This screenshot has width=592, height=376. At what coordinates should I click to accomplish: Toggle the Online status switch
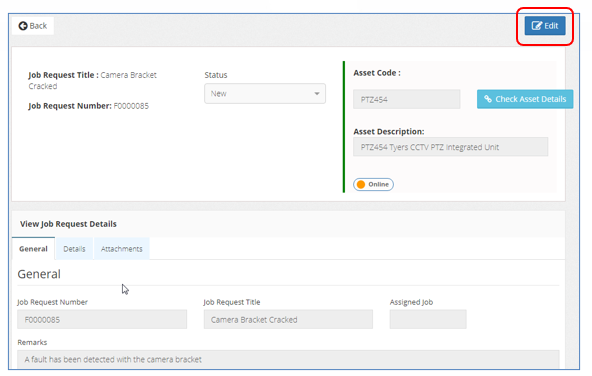coord(373,184)
